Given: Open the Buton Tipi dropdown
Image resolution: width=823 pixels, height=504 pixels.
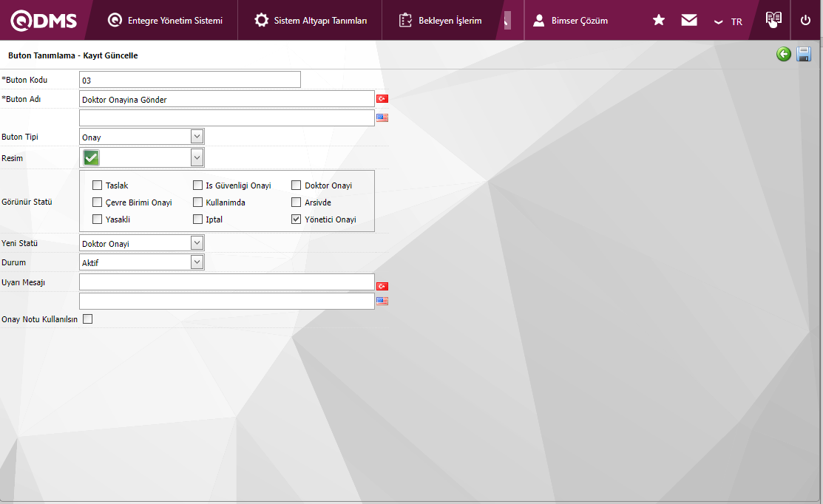Looking at the screenshot, I should coord(197,137).
